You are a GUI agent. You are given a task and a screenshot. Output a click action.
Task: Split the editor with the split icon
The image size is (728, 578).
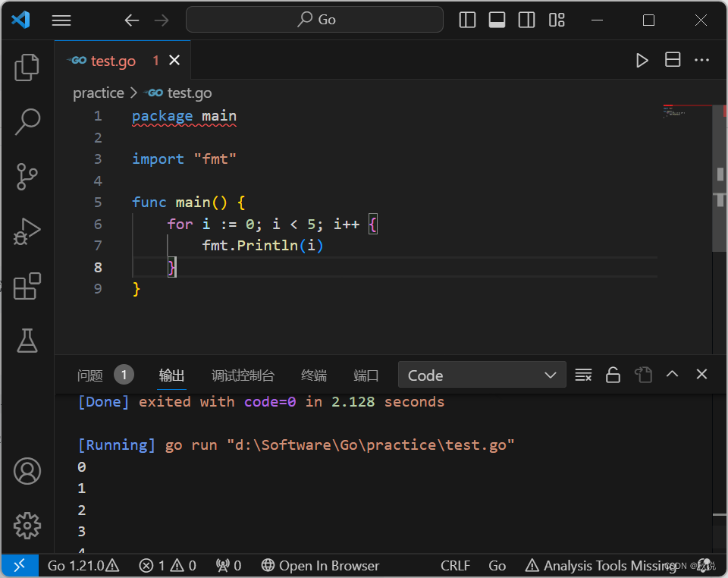point(673,60)
